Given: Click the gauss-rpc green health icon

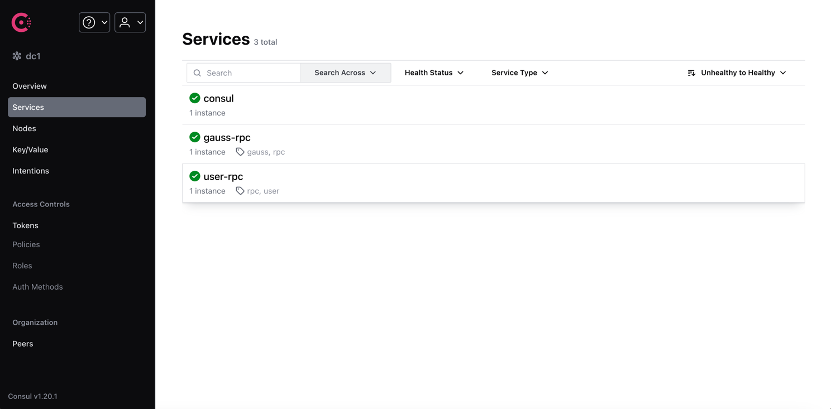Looking at the screenshot, I should tap(195, 137).
